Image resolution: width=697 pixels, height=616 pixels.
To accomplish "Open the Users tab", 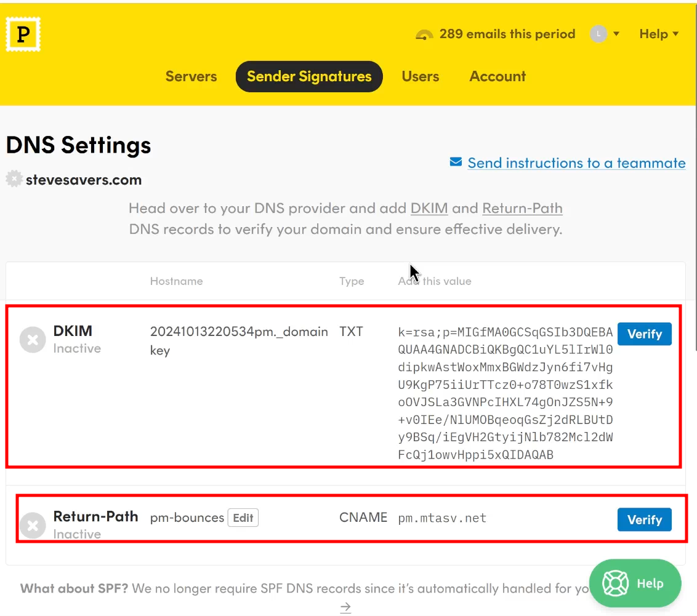I will click(420, 76).
